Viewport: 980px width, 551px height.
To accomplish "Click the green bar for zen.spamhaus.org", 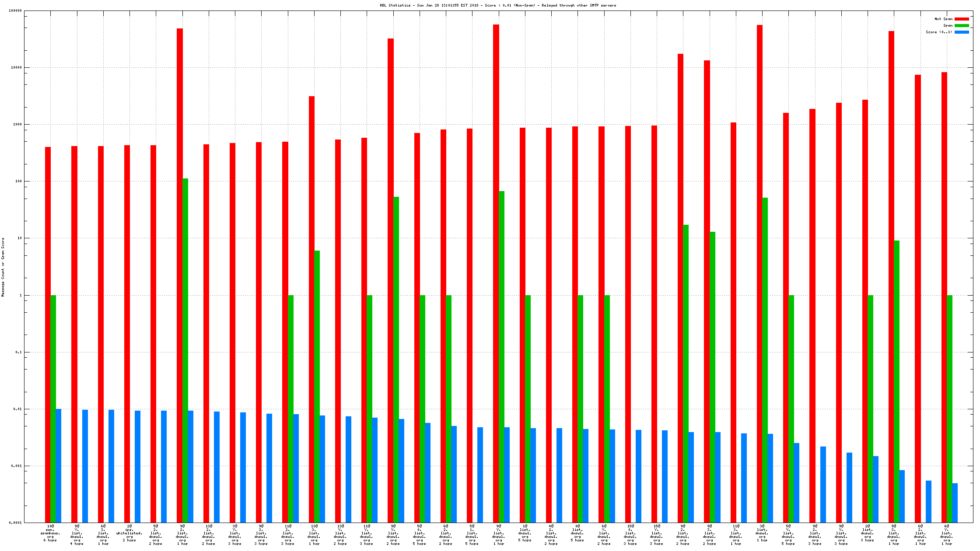I will point(53,409).
